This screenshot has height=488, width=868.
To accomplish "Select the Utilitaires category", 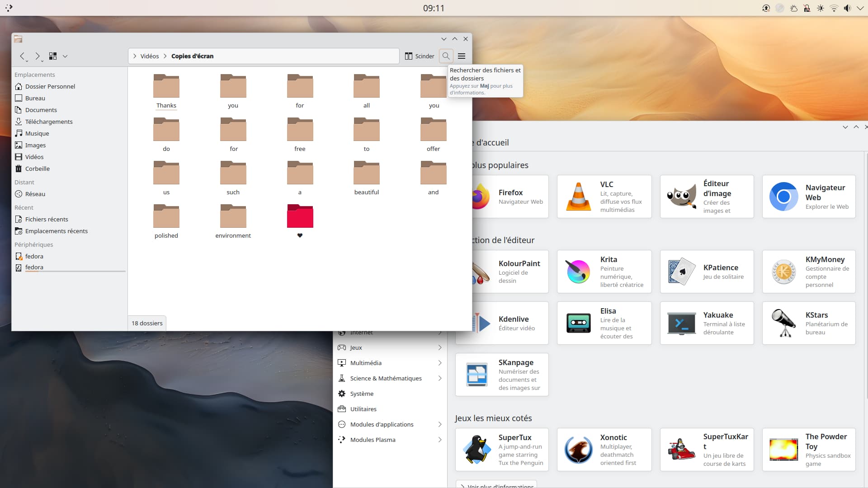I will [363, 409].
